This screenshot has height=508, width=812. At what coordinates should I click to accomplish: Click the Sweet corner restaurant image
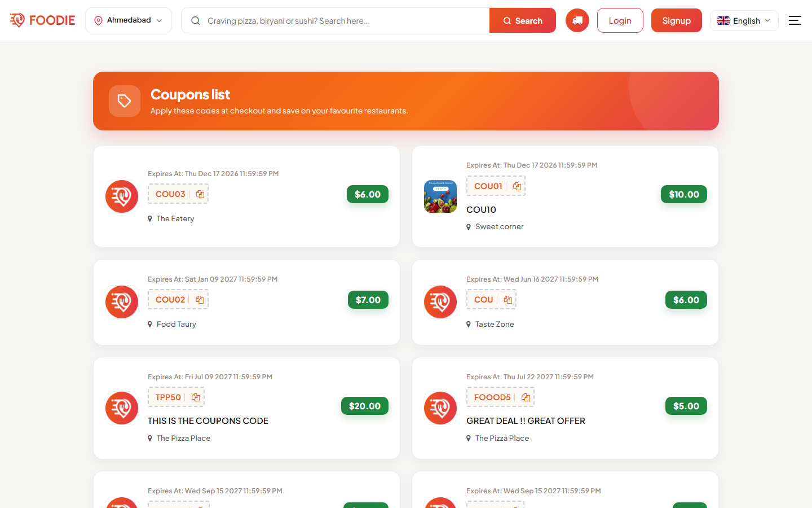tap(440, 196)
